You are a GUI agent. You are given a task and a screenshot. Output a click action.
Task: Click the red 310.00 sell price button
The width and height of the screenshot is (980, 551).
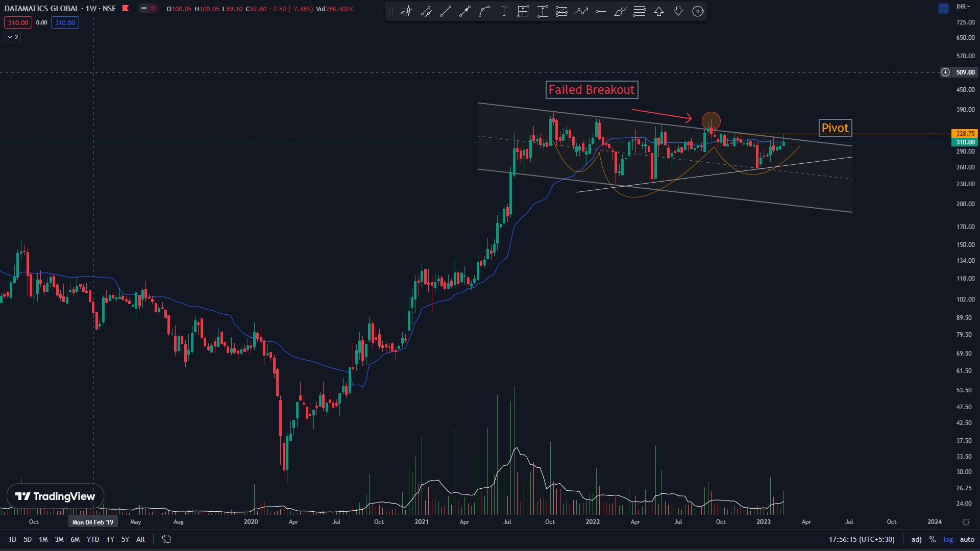18,22
